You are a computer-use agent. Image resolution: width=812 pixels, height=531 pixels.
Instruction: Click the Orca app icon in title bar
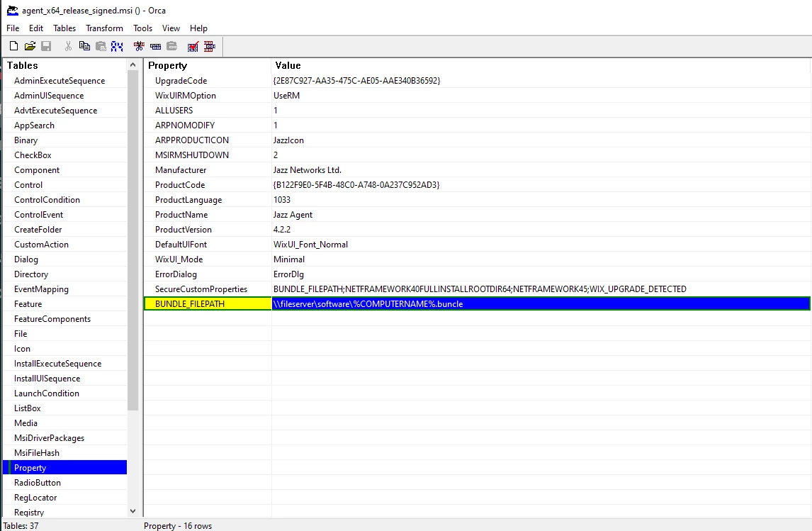(13, 10)
